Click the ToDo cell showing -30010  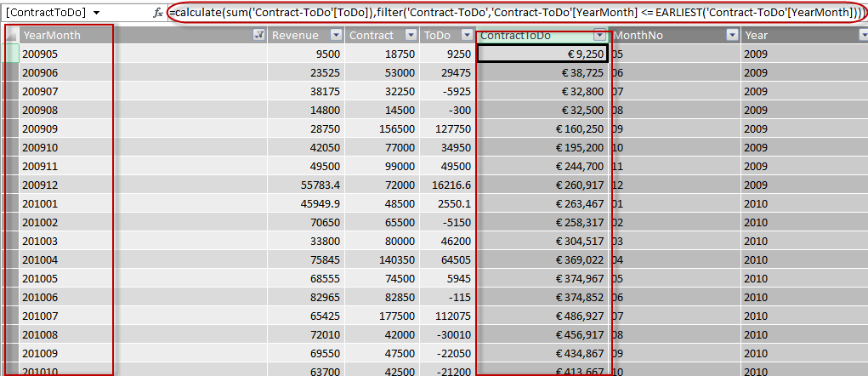(x=448, y=334)
